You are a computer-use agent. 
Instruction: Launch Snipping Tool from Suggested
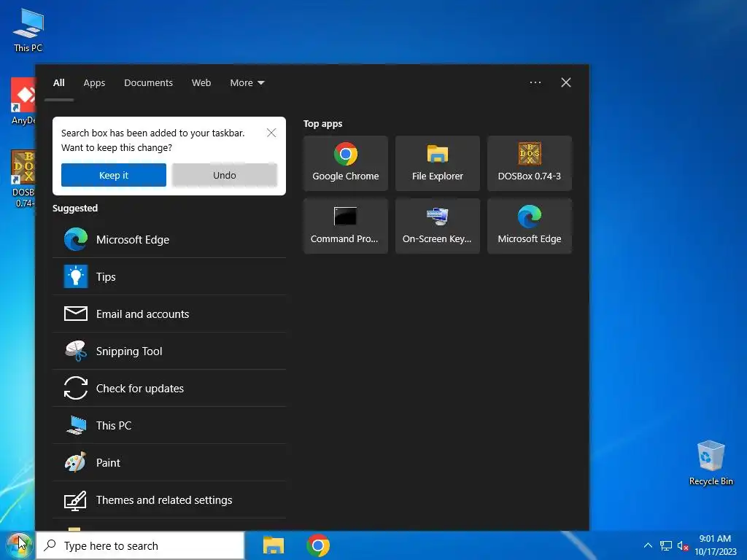click(x=169, y=351)
